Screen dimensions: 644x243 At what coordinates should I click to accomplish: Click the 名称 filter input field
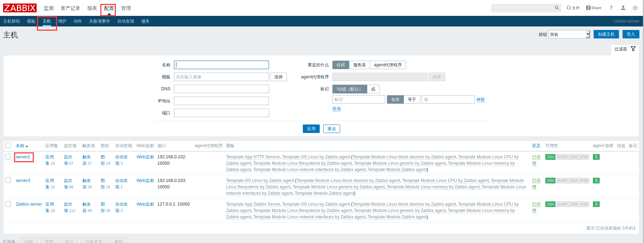[221, 65]
